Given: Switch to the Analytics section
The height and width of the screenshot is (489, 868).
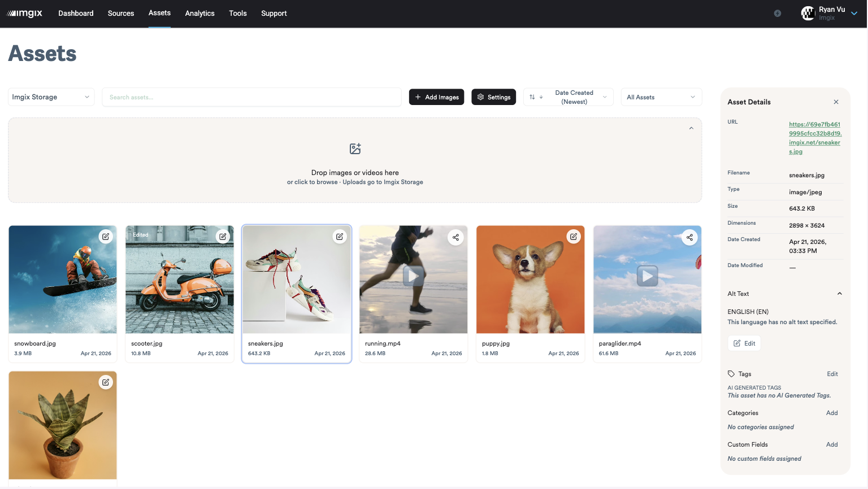Looking at the screenshot, I should point(199,13).
